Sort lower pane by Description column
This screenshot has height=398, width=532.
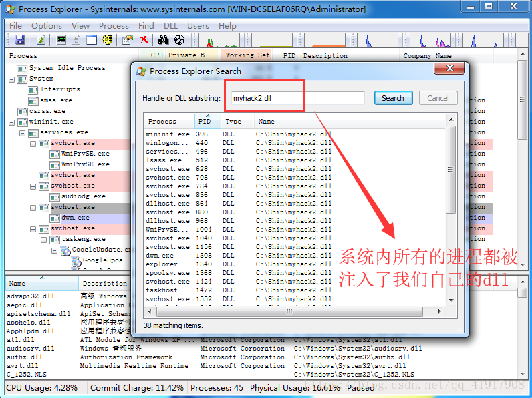click(104, 284)
